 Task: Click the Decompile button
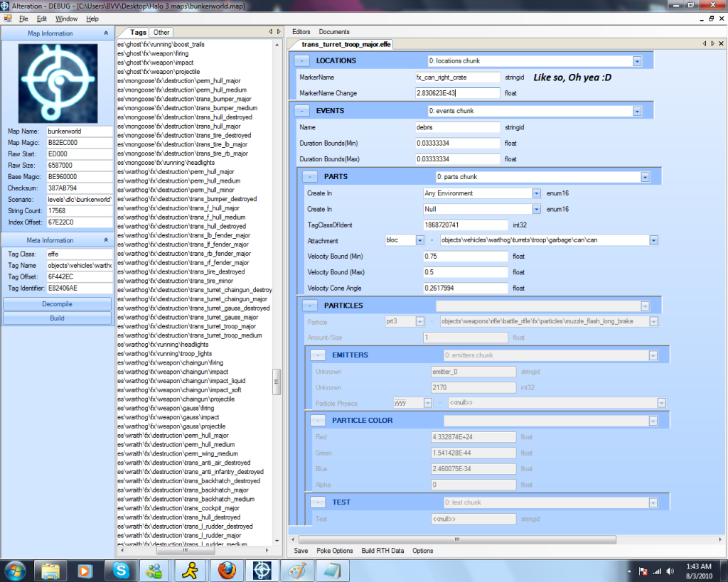57,304
